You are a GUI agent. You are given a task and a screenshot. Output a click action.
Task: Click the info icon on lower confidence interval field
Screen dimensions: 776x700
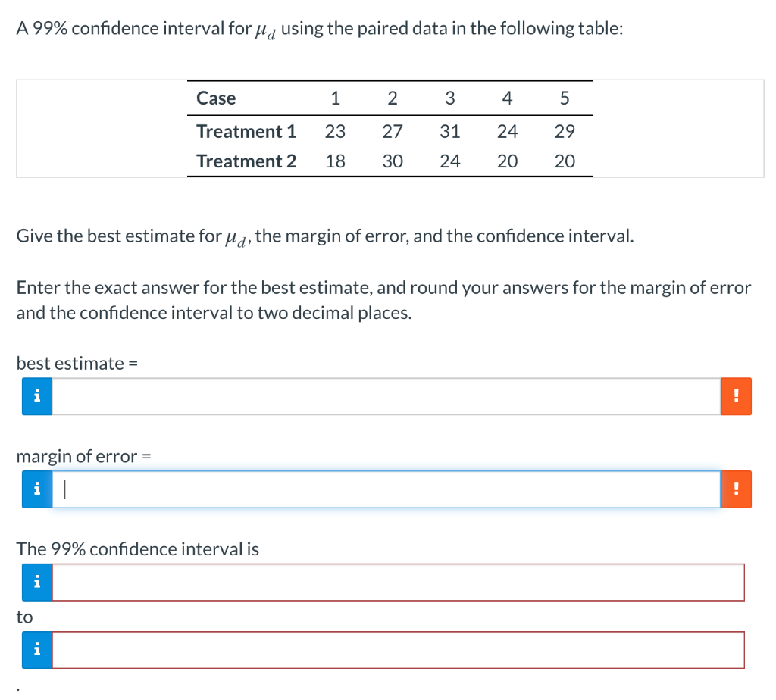pos(36,582)
